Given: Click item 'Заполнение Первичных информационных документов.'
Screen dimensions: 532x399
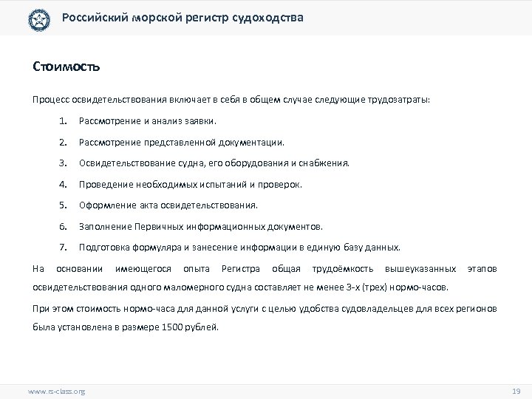Looking at the screenshot, I should coord(201,226).
